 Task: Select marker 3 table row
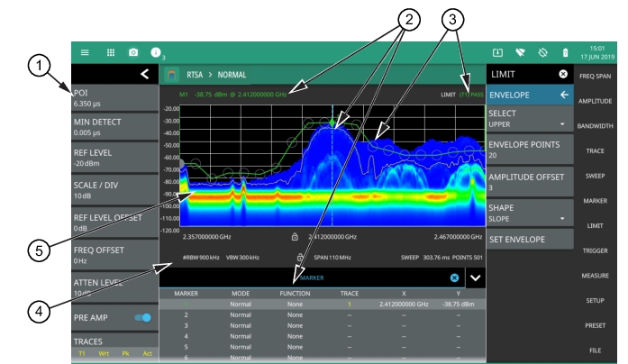coord(323,325)
